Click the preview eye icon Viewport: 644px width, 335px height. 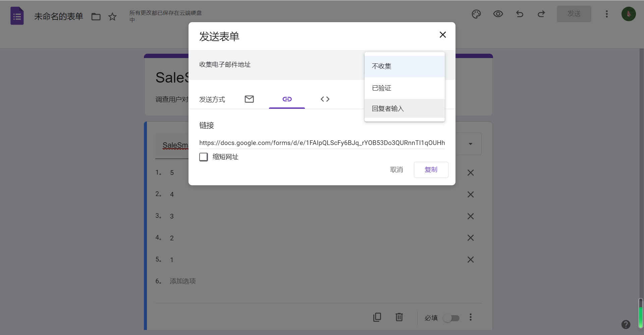click(498, 14)
